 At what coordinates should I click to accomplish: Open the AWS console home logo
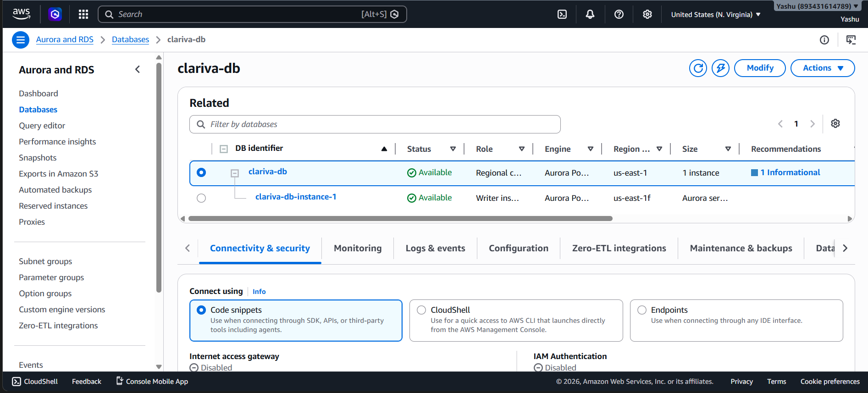pos(22,14)
